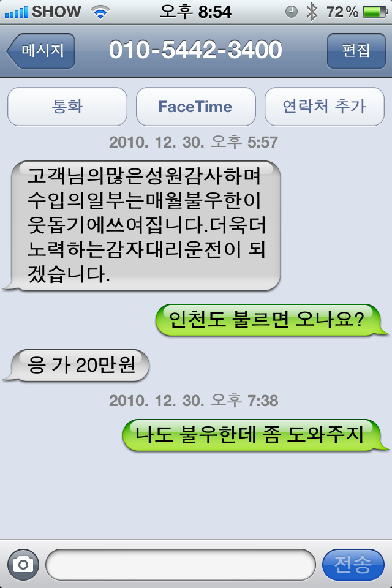Viewport: 392px width, 588px height.
Task: Tap the battery icon in the status bar
Action: (375, 12)
